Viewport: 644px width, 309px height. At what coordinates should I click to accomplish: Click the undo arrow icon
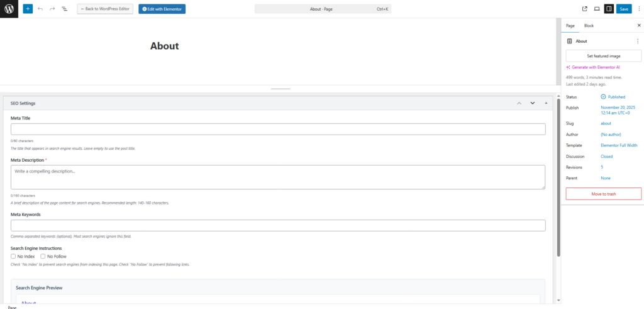point(40,9)
